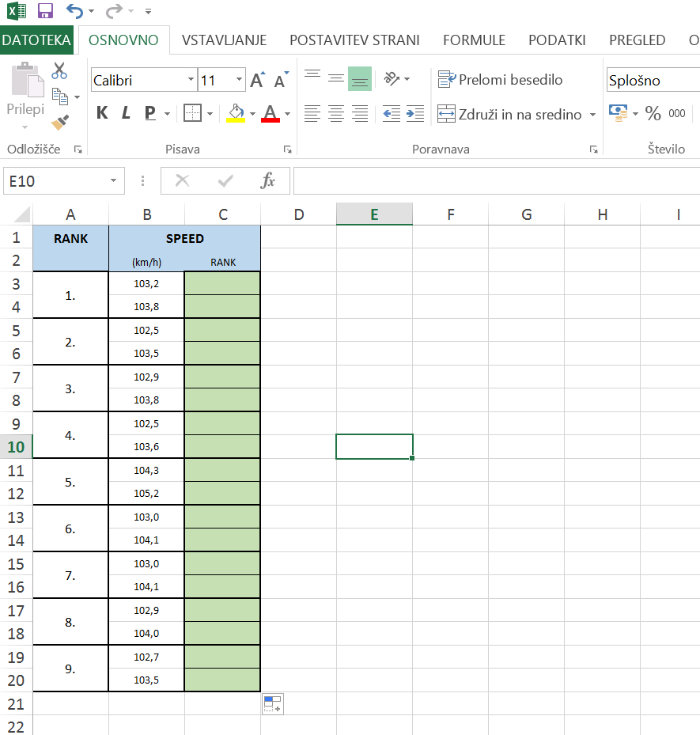Open the font size 11 dropdown
The image size is (700, 735).
240,80
